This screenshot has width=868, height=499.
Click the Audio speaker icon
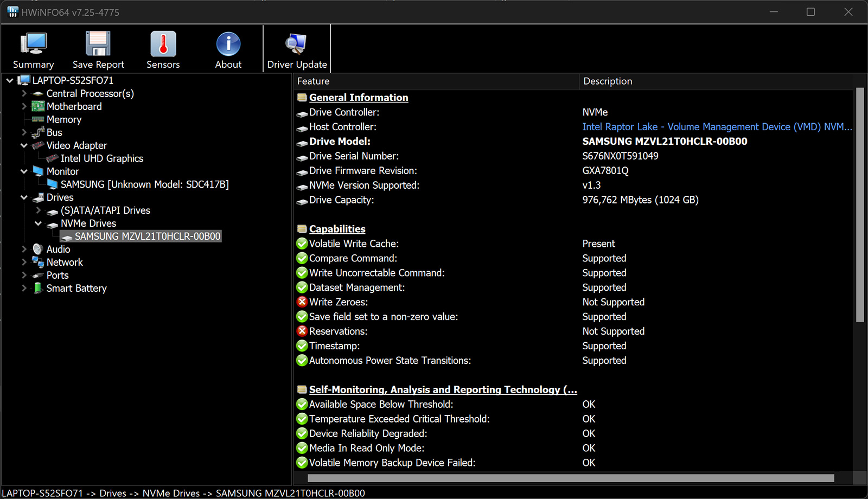(x=37, y=249)
